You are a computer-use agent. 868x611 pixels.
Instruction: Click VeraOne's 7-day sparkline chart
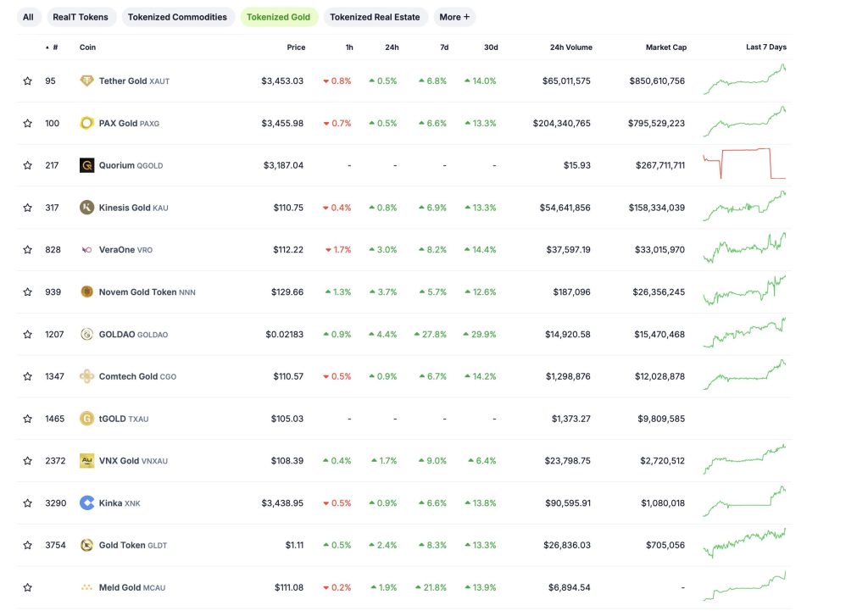point(744,248)
